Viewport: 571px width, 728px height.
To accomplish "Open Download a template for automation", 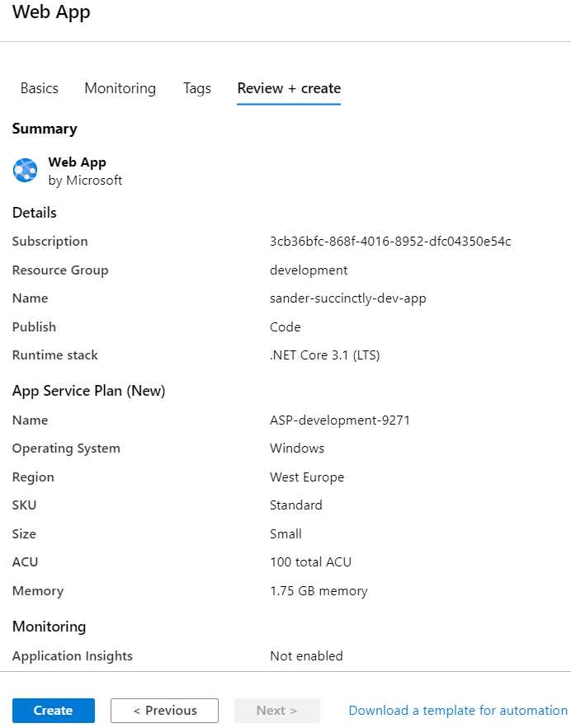I will point(458,710).
